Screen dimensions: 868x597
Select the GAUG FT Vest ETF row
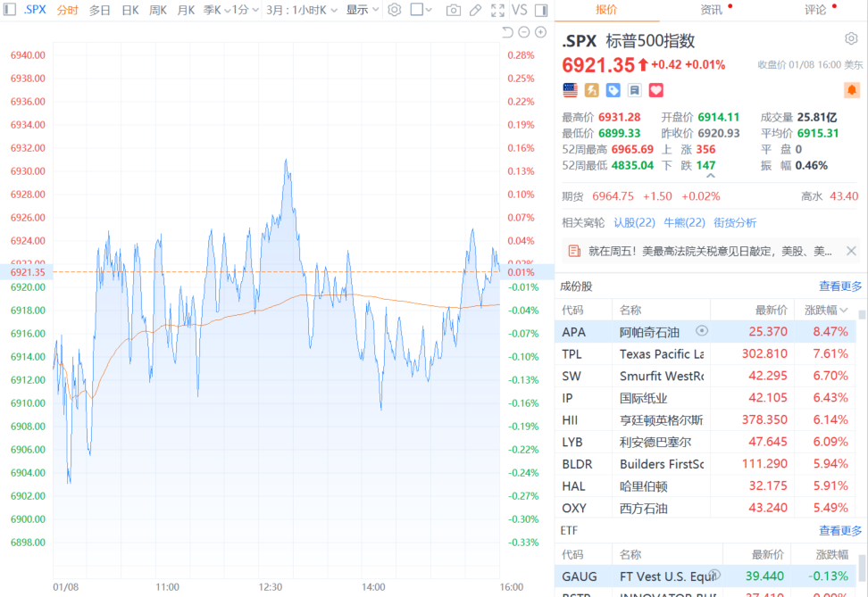click(x=705, y=576)
